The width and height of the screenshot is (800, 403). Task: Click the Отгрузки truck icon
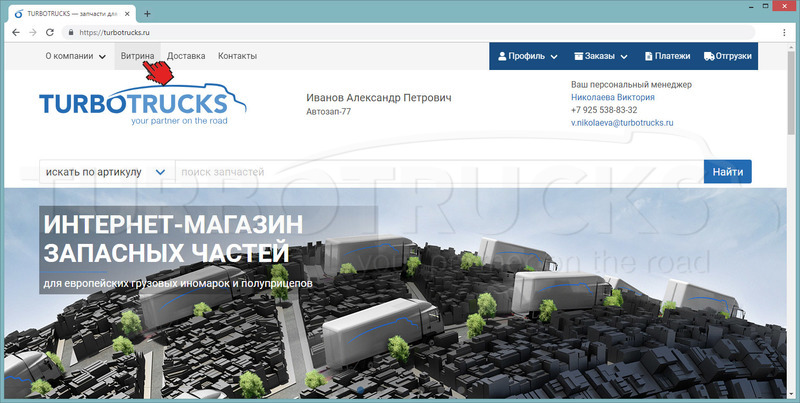click(x=709, y=56)
